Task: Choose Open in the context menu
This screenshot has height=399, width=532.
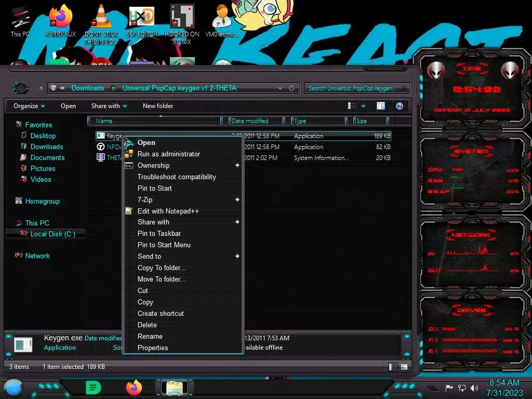Action: [183, 142]
